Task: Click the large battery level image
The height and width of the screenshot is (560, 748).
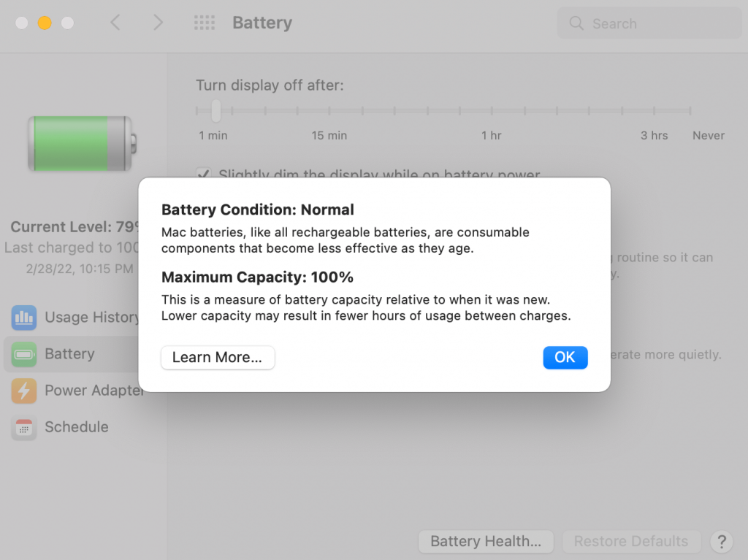Action: 81,143
